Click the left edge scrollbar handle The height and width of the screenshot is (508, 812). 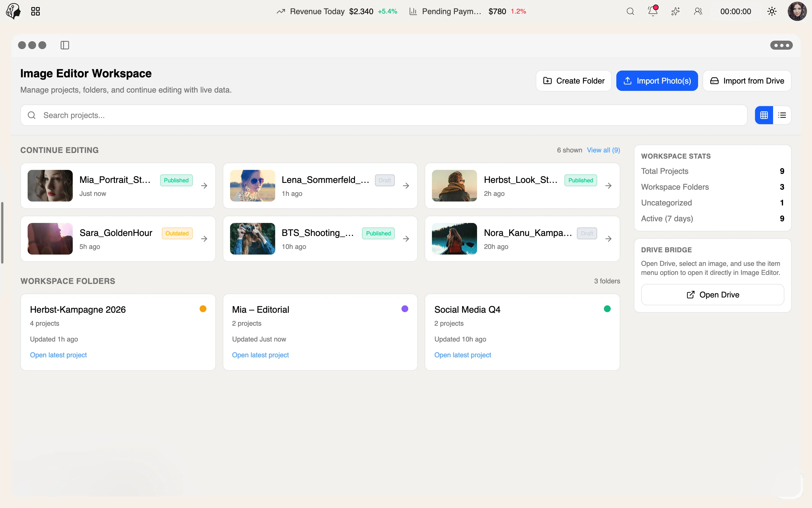2,233
